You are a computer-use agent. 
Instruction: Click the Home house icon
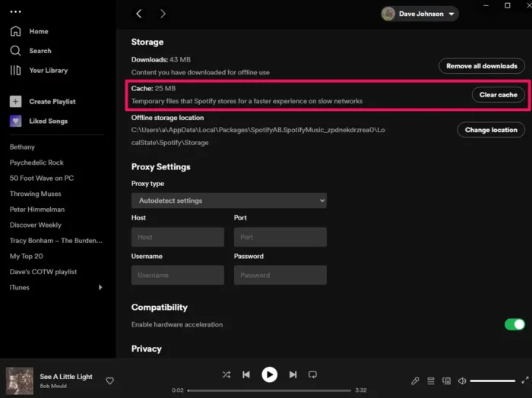16,31
